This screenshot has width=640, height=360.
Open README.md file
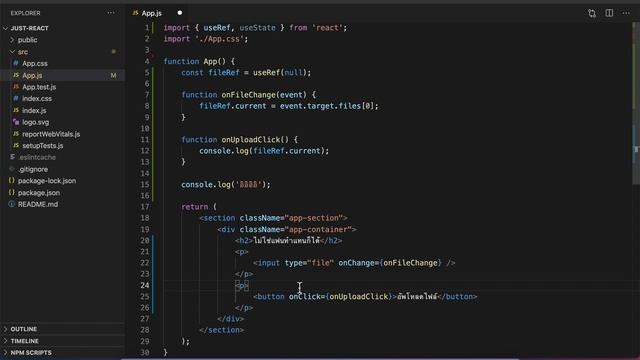pos(38,204)
